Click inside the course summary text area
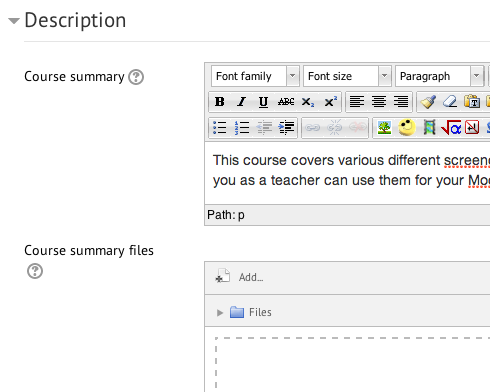Viewport: 490px width, 392px height. tap(347, 173)
